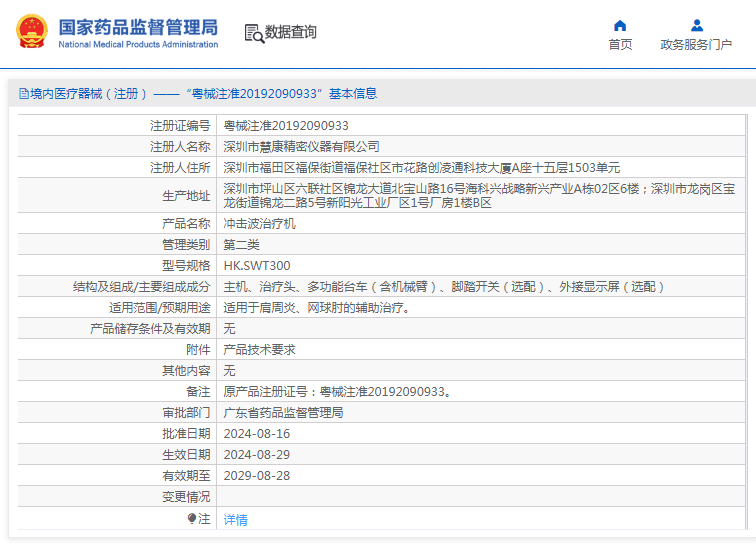
Task: Select the 结构及组成 composition value
Action: tap(444, 287)
